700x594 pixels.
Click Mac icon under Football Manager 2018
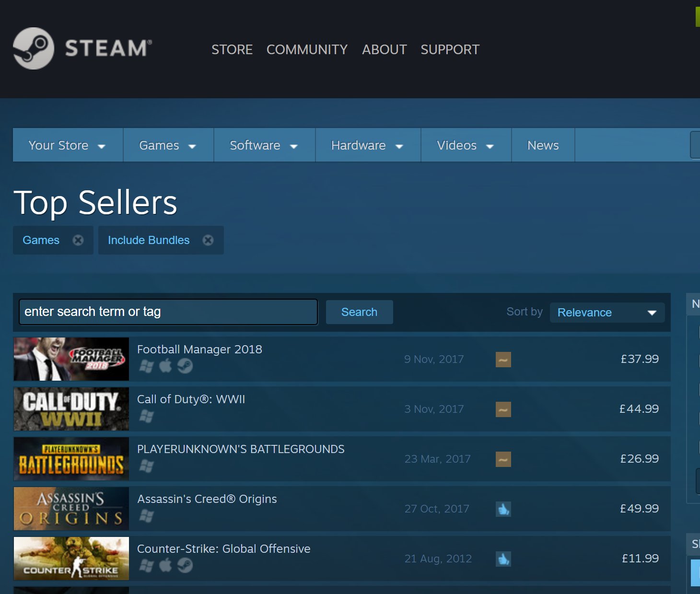[x=165, y=366]
